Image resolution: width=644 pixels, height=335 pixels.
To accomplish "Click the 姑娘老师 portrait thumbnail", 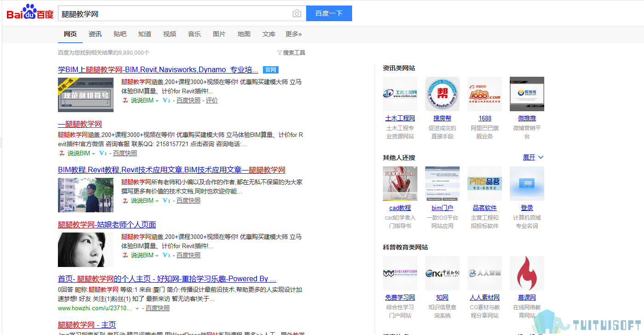I will point(85,250).
